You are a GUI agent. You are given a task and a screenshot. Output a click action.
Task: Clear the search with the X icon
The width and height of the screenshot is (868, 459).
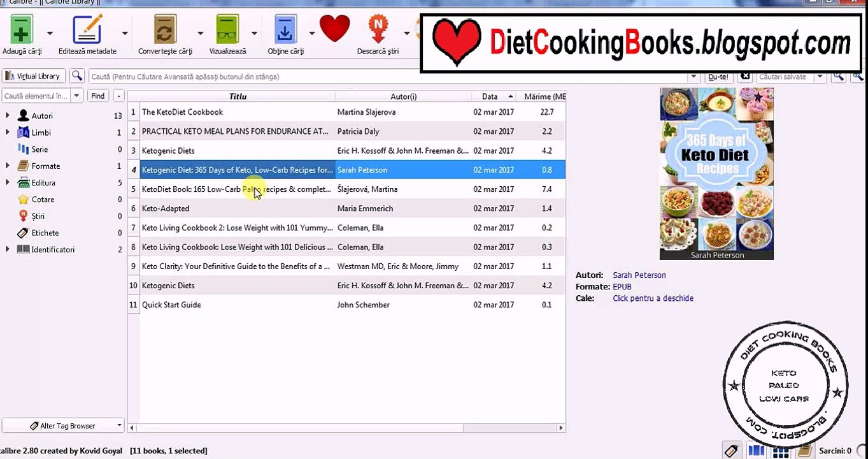coord(745,76)
